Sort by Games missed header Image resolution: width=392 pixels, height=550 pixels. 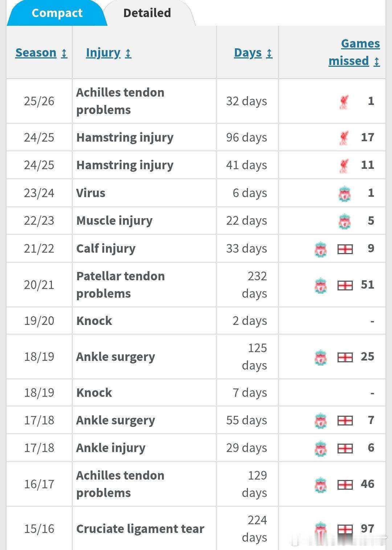tap(354, 52)
